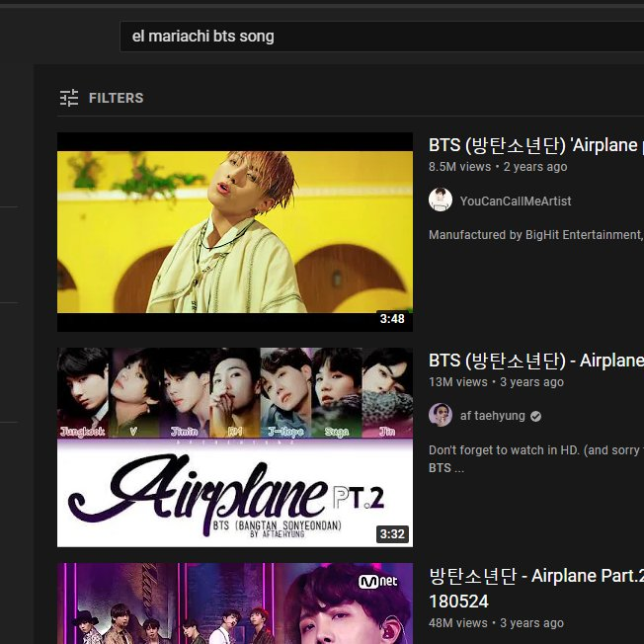Open the 8.5M views 'Airplane' video title
The image size is (644, 644).
pyautogui.click(x=536, y=145)
